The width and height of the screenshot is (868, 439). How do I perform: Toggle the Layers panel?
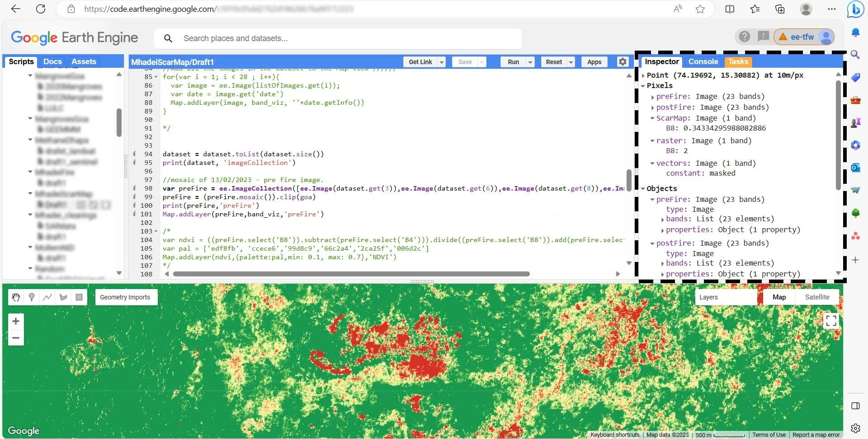(708, 297)
